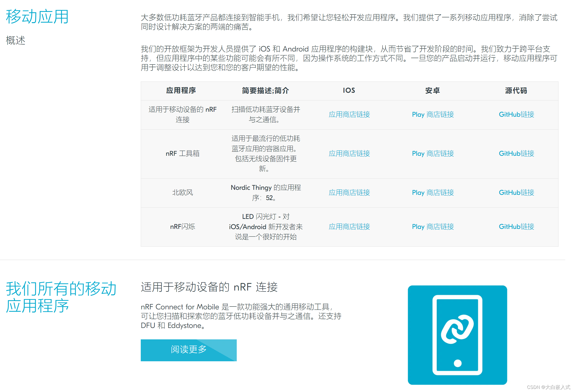Click the nRF Connect mobile app icon
574x392 pixels.
457,335
